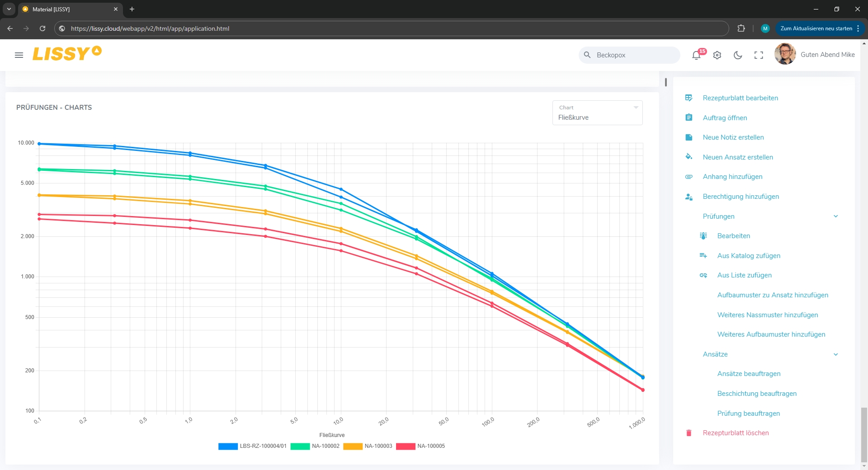The height and width of the screenshot is (470, 868).
Task: Select Beschichtung beauftragen
Action: tap(757, 394)
